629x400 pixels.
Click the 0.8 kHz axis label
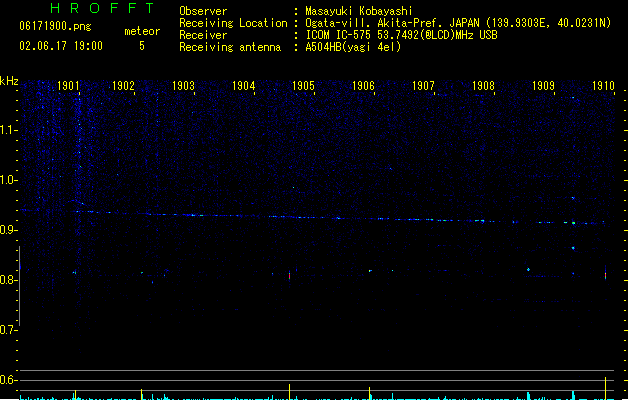coord(8,280)
